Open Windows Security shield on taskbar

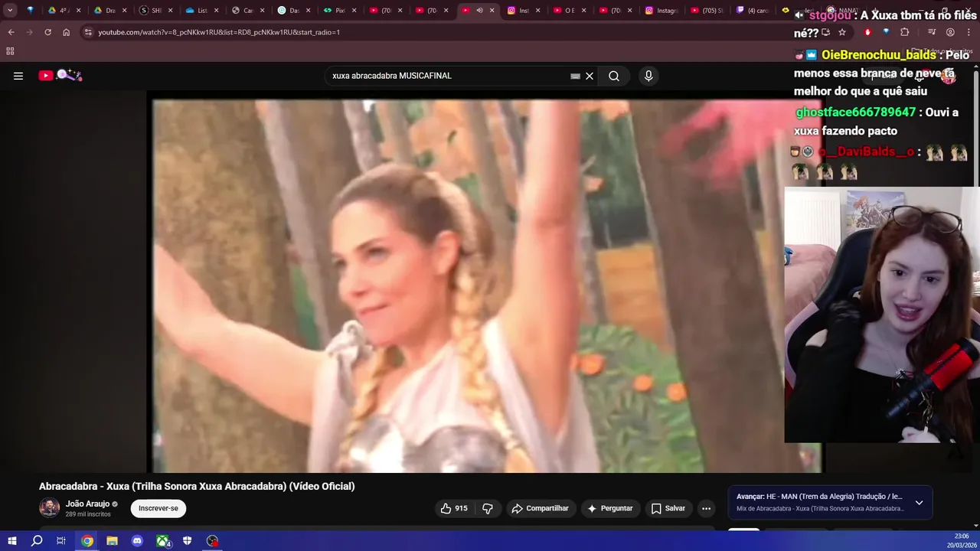click(x=188, y=541)
